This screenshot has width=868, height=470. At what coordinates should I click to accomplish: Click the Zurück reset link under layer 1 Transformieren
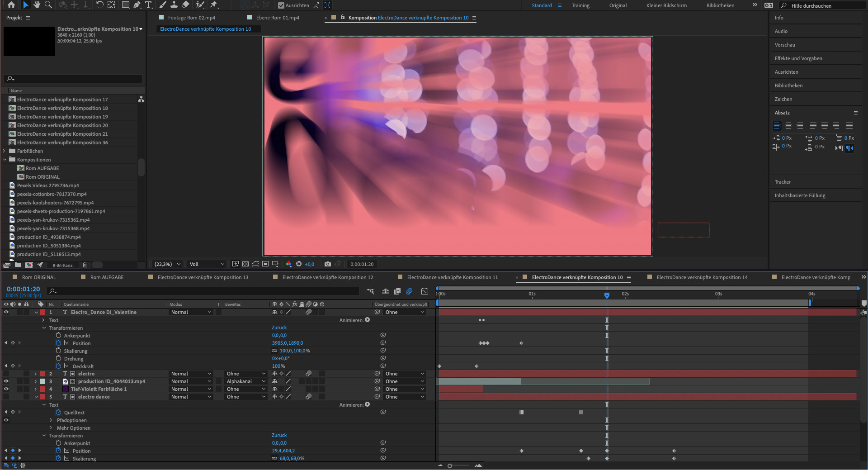click(x=279, y=328)
